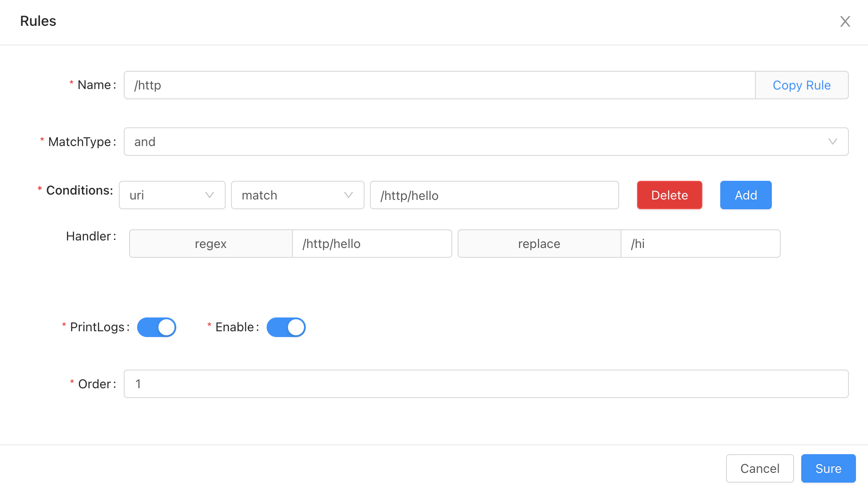The image size is (868, 488).
Task: Click the chevron on the uri selector
Action: click(209, 195)
